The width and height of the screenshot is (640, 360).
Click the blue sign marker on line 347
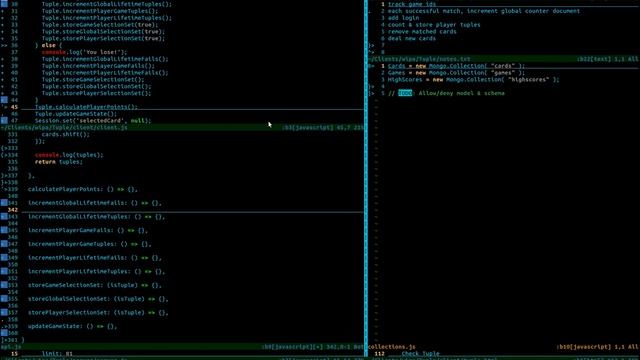[x=4, y=244]
